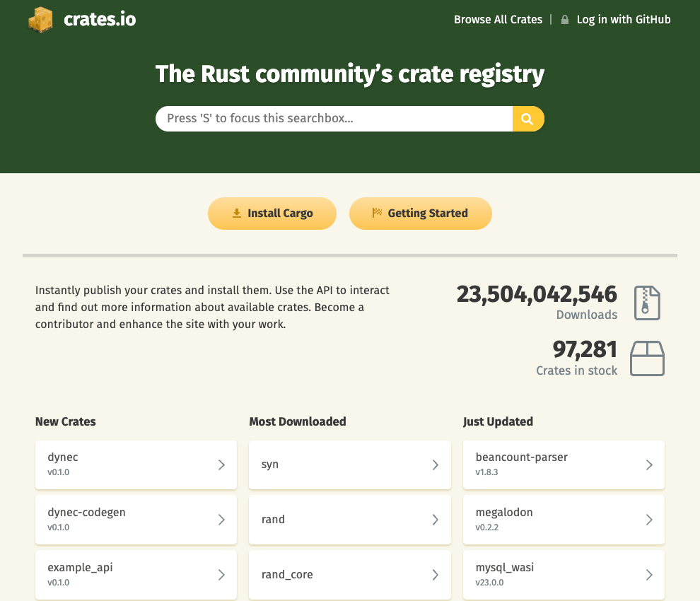Open the syn crate chevron

(x=436, y=465)
